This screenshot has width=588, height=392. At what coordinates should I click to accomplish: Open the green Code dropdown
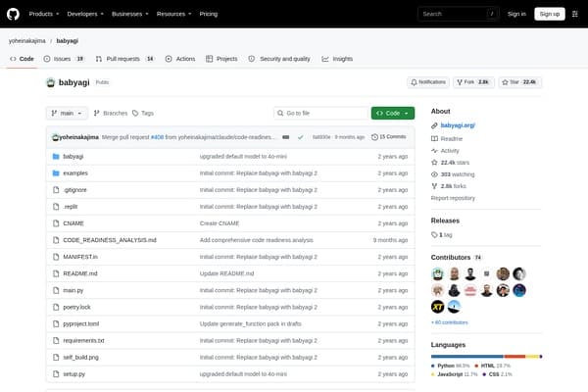[393, 114]
